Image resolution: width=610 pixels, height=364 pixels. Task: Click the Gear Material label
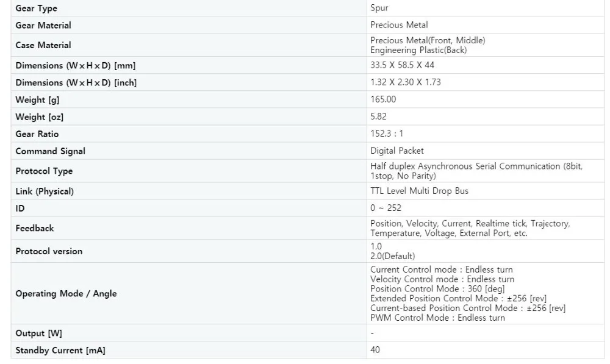click(43, 25)
